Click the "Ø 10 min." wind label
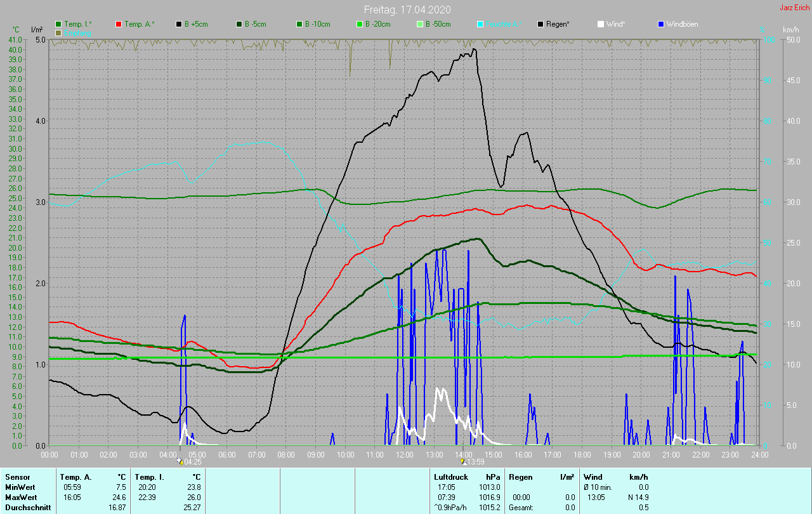 598,487
